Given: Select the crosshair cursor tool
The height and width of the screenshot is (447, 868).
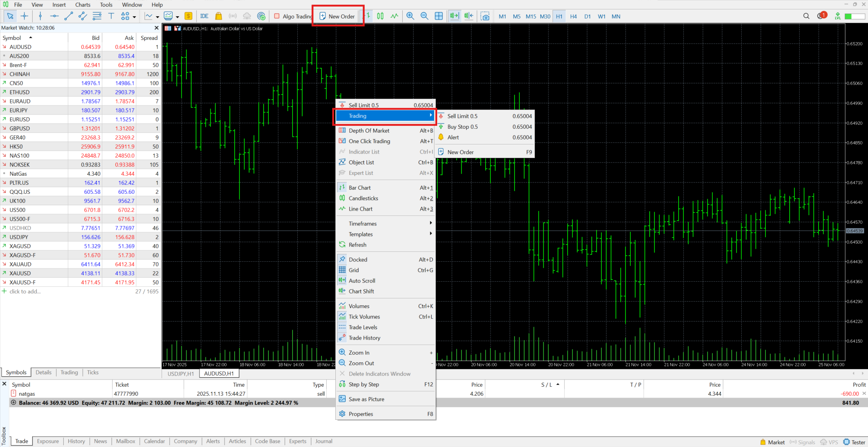Looking at the screenshot, I should pos(24,16).
